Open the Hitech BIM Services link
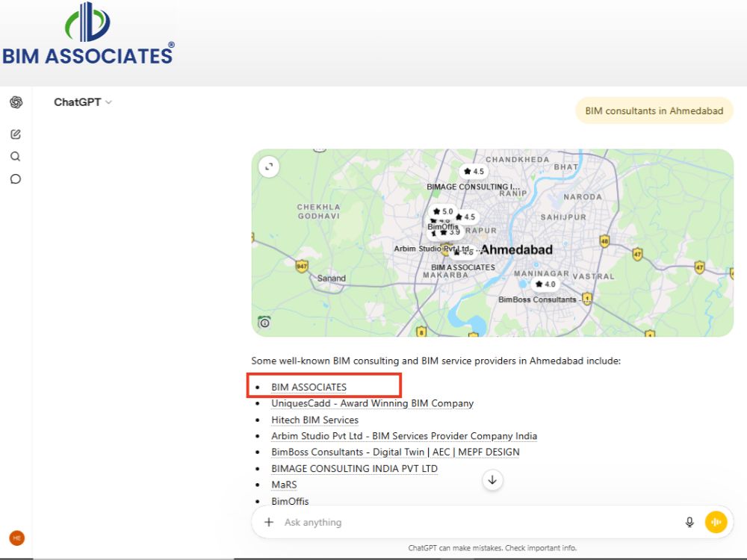 (314, 420)
